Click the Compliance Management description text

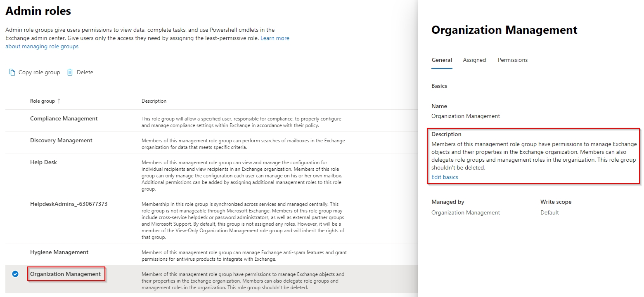(x=241, y=122)
